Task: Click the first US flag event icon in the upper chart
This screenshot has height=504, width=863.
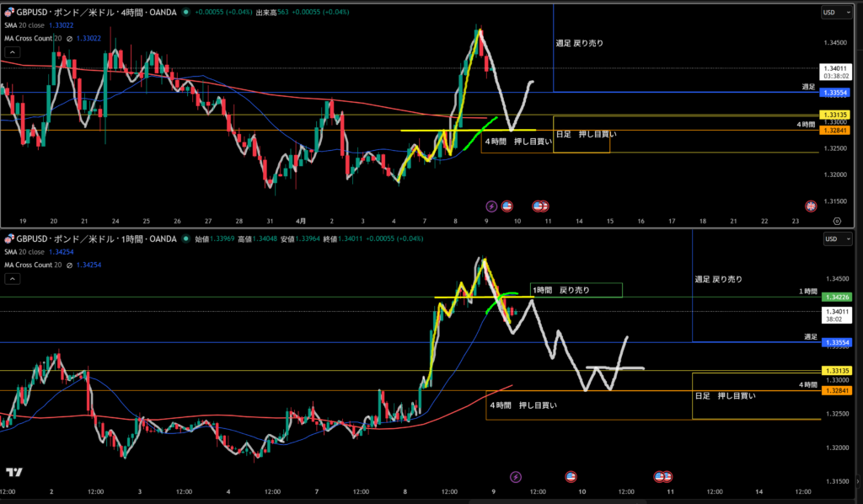Action: (507, 206)
